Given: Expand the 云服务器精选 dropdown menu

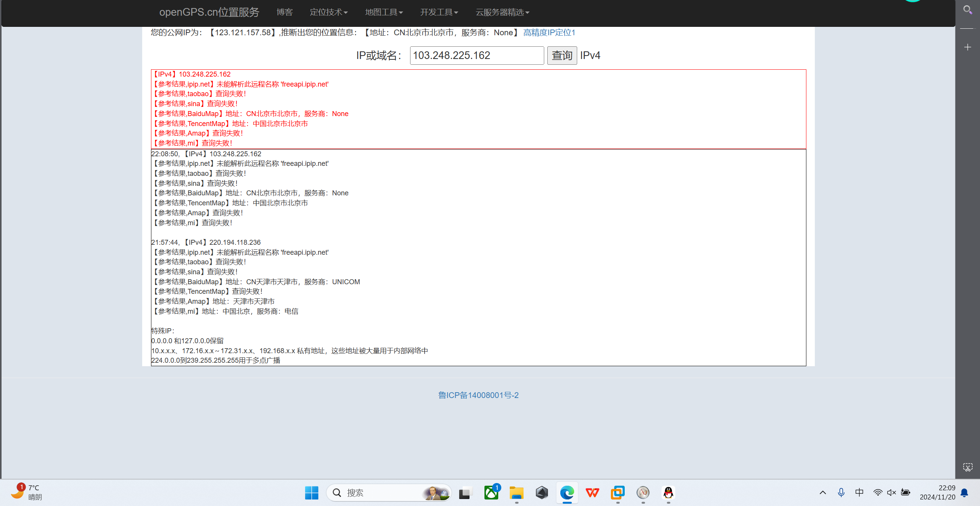Looking at the screenshot, I should pyautogui.click(x=502, y=12).
